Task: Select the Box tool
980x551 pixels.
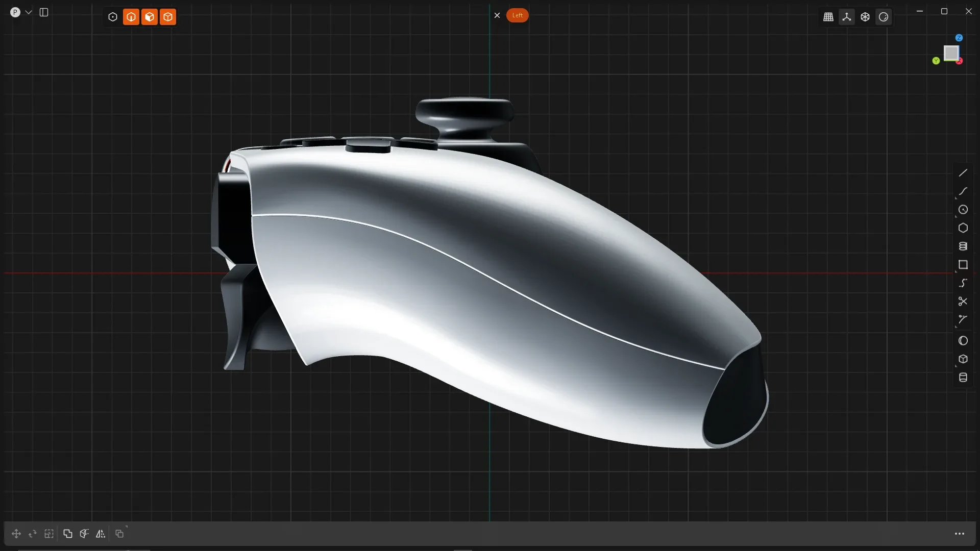Action: [963, 359]
